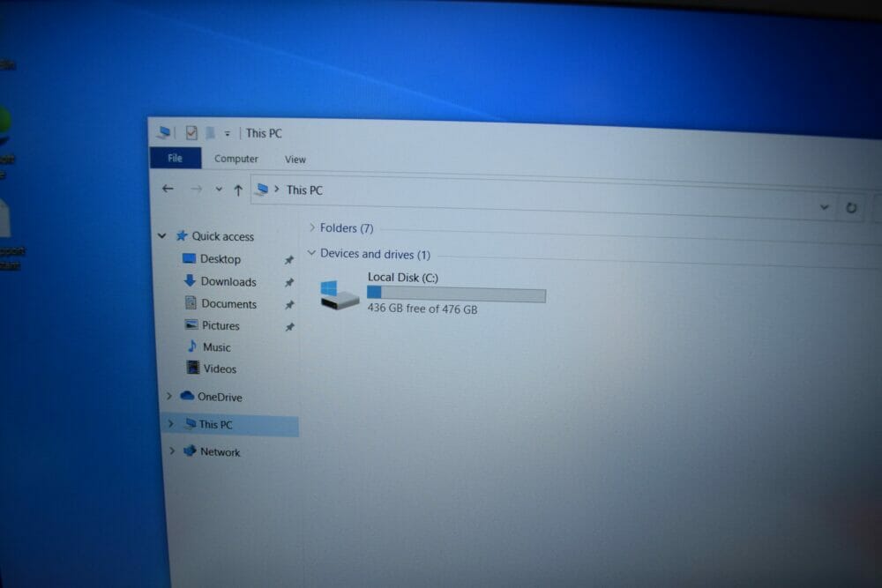Click the pin icon beside Desktop
882x588 pixels.
click(289, 260)
